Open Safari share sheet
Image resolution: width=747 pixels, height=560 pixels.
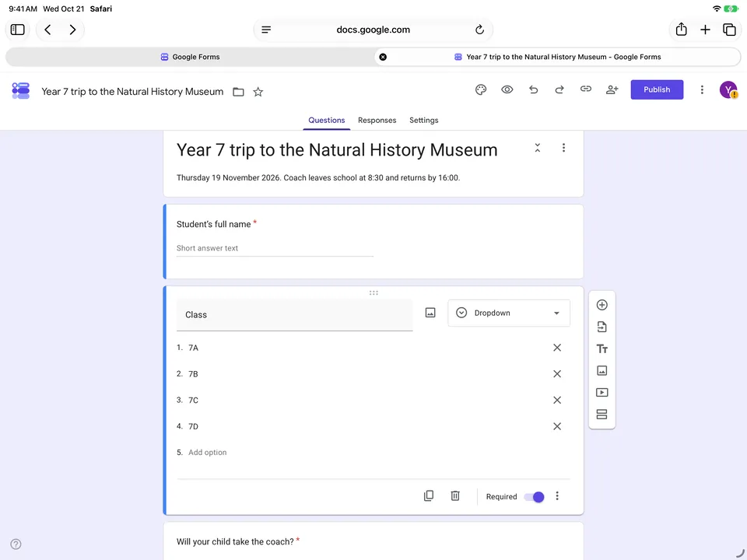[x=682, y=29]
